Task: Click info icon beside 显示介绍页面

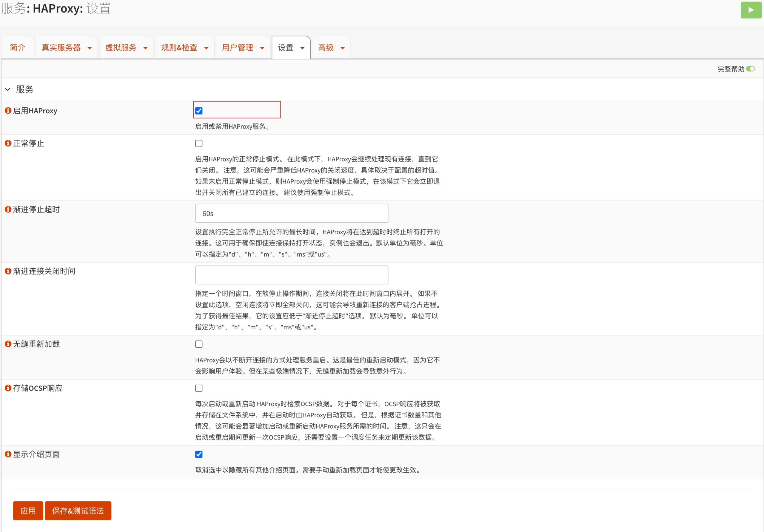Action: (x=8, y=454)
